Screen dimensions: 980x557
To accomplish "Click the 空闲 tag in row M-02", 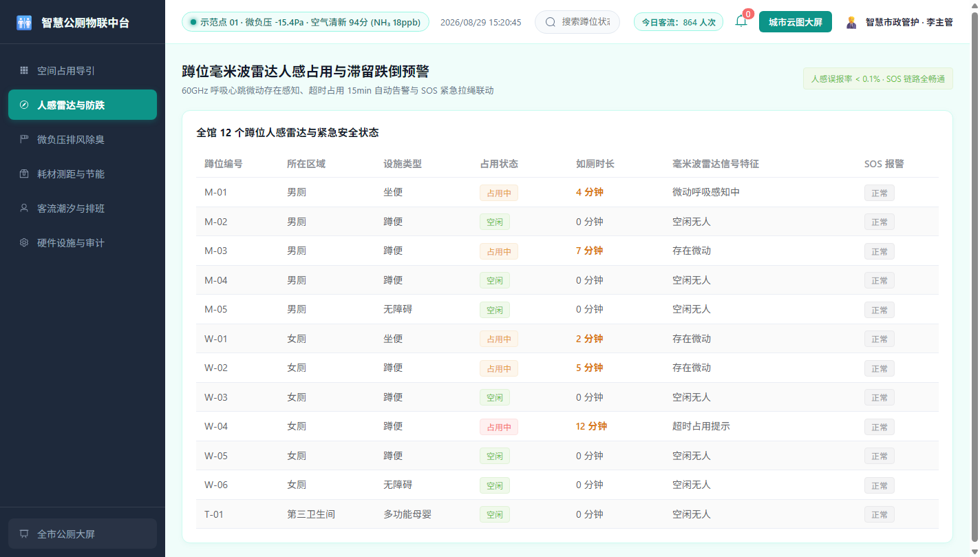I will 495,222.
